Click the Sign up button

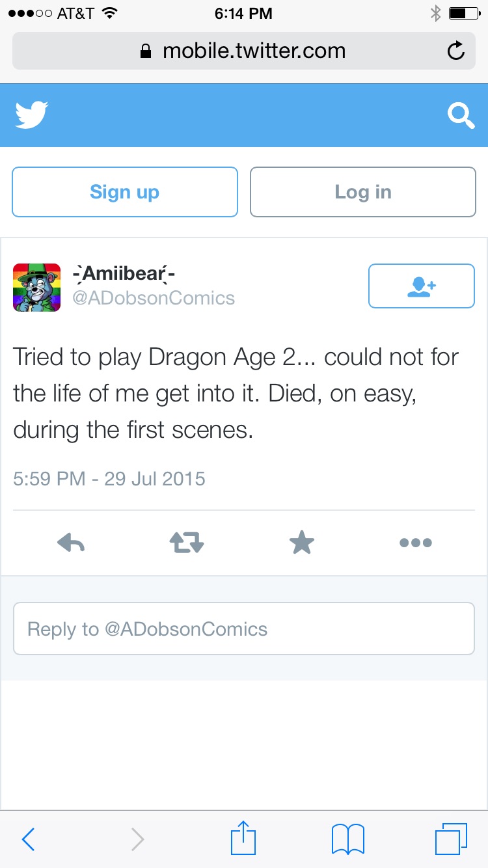pyautogui.click(x=125, y=192)
